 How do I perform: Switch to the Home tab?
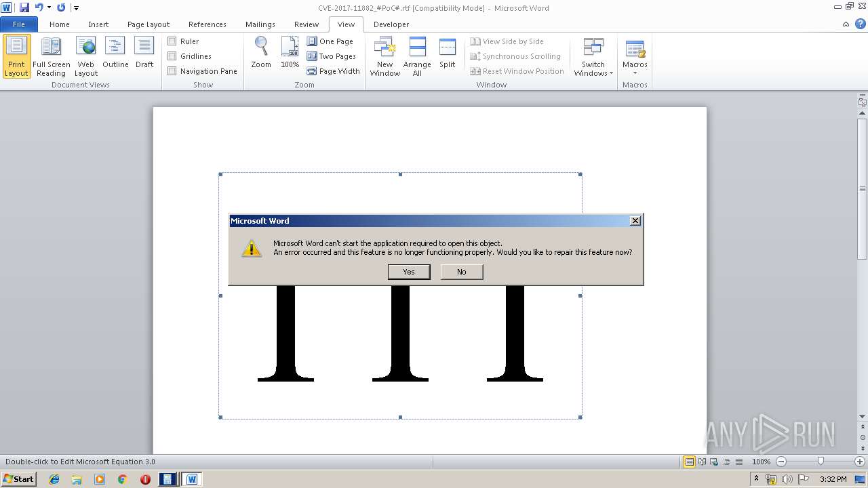(60, 24)
